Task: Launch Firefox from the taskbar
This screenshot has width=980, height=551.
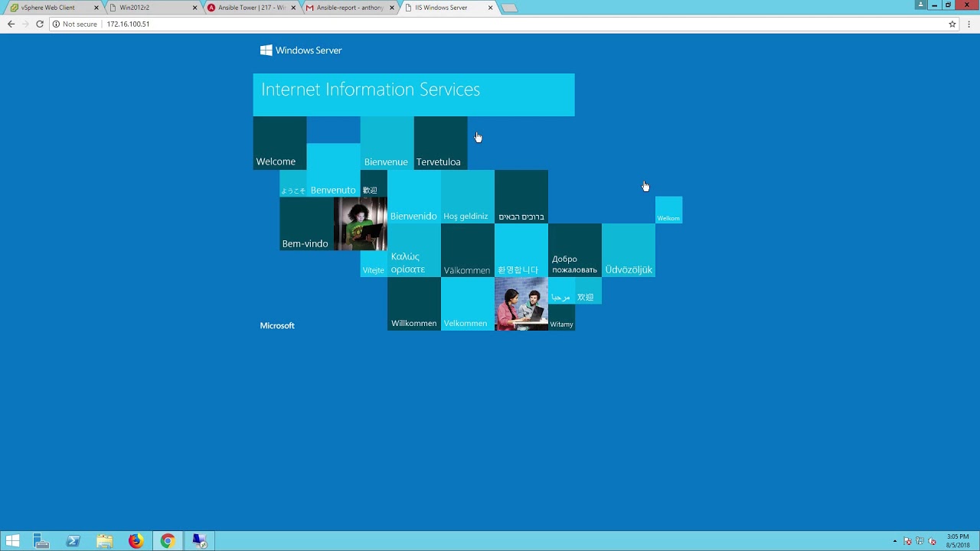Action: [x=136, y=541]
